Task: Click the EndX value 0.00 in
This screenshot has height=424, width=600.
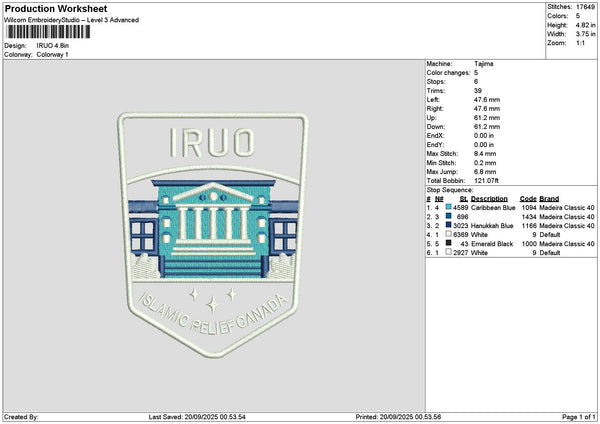Action: pyautogui.click(x=484, y=136)
